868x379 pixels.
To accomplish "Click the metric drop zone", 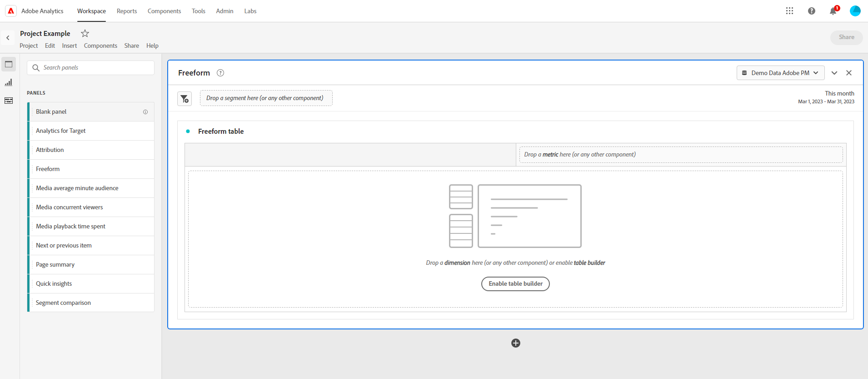I will 681,155.
